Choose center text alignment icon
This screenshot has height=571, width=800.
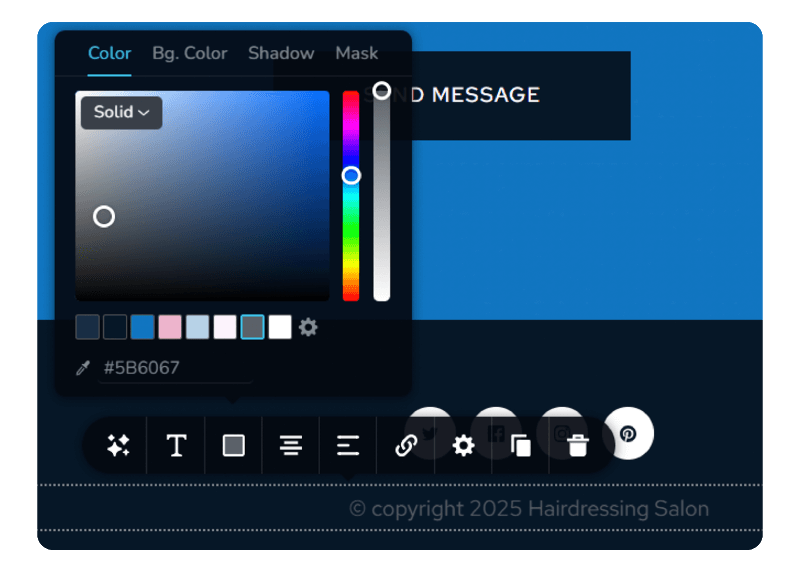click(x=291, y=445)
